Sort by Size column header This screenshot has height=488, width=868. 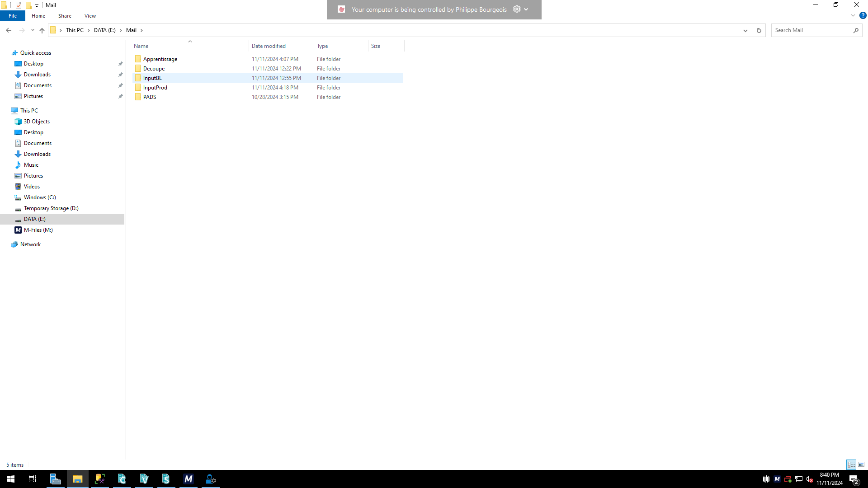[386, 46]
